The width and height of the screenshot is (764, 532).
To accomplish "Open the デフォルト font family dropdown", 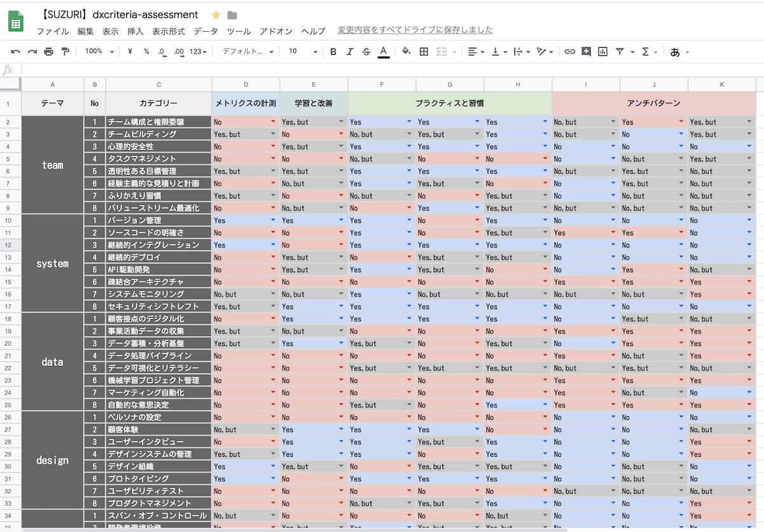I will click(248, 52).
